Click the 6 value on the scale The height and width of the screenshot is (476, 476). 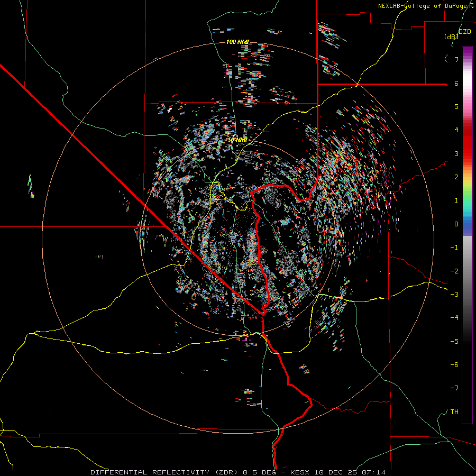pyautogui.click(x=456, y=83)
